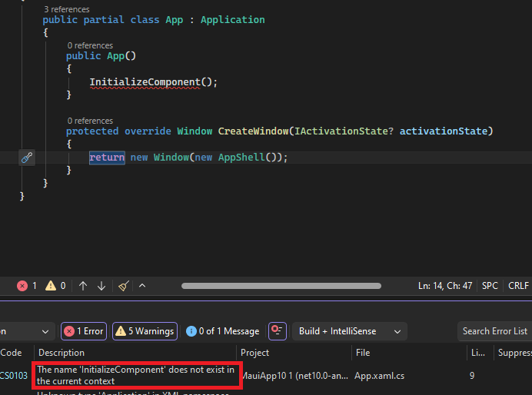Viewport: 532px width, 395px height.
Task: Click the AppShell constructor call
Action: coord(241,158)
